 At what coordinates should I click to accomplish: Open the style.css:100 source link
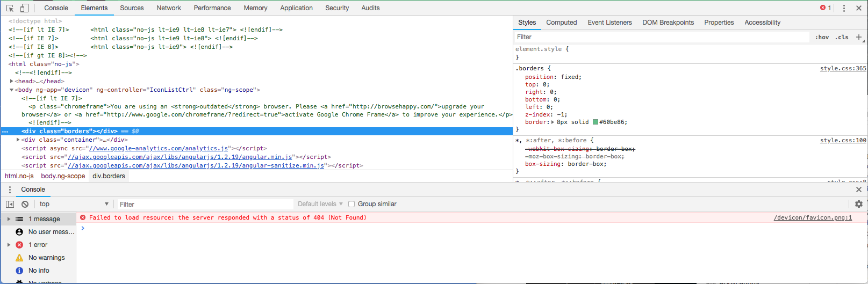(843, 140)
